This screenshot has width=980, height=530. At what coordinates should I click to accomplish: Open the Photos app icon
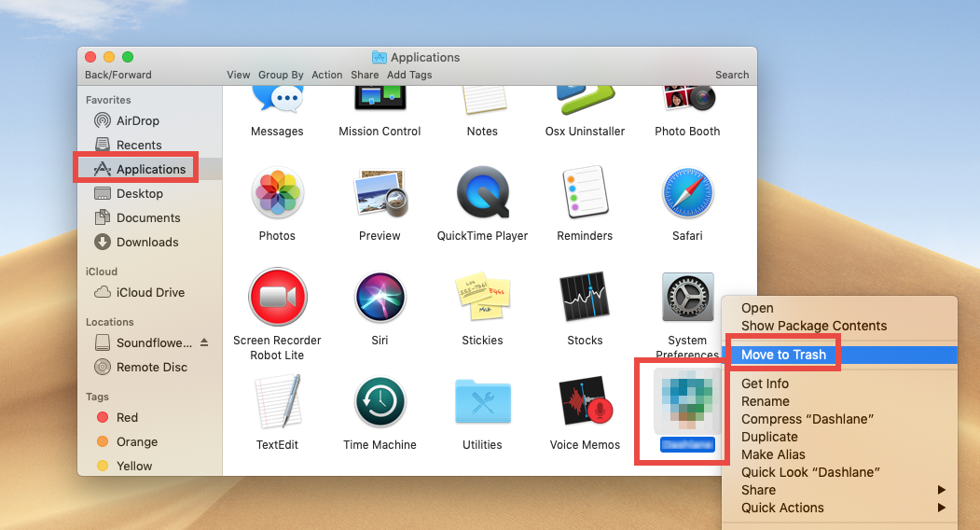point(277,194)
